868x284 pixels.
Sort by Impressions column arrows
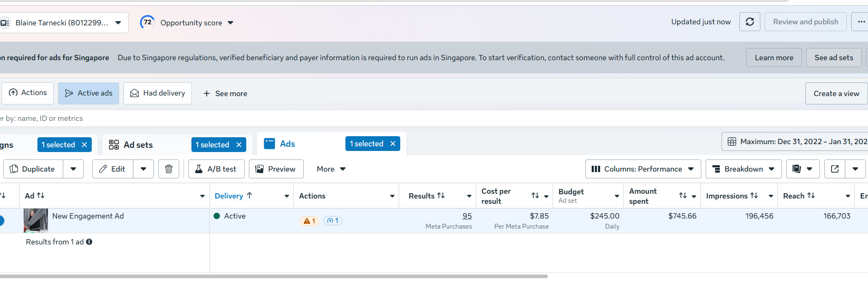(754, 196)
